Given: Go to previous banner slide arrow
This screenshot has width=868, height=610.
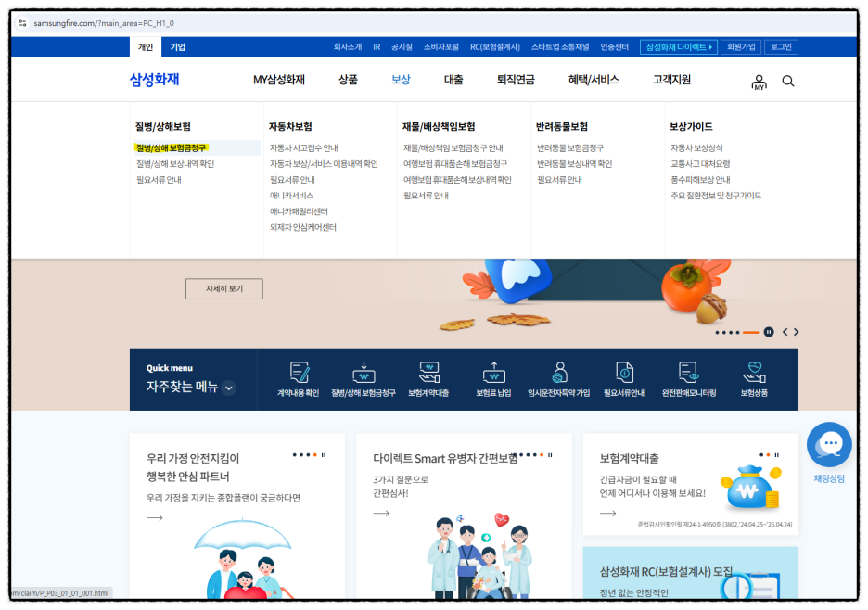Looking at the screenshot, I should coord(785,332).
